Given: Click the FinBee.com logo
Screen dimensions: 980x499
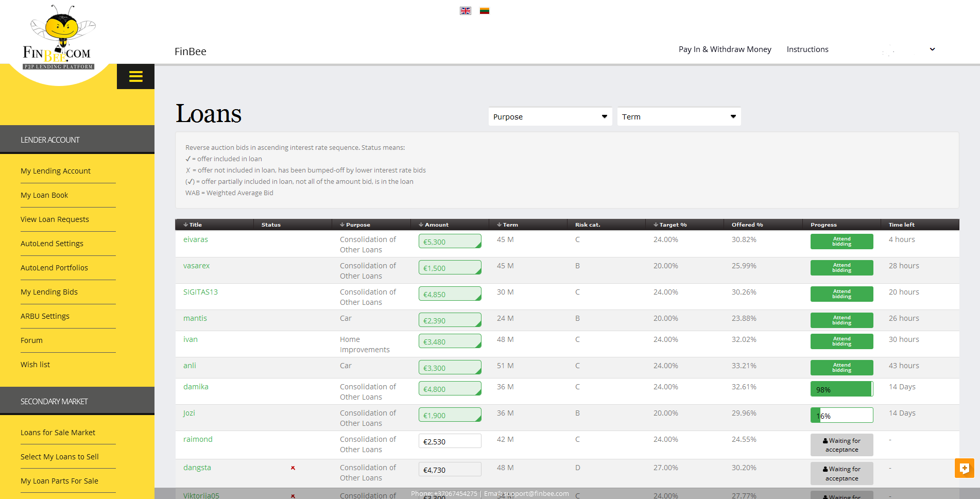Looking at the screenshot, I should click(59, 38).
